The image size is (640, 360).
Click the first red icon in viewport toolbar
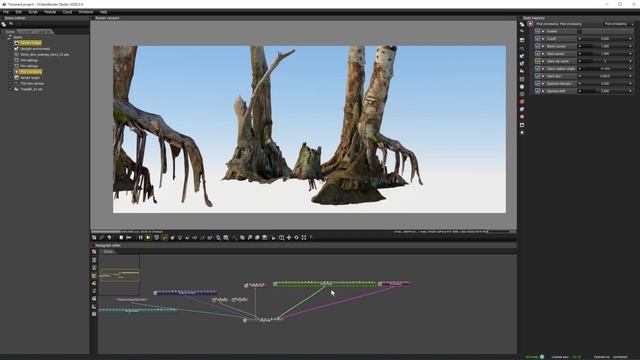94,238
